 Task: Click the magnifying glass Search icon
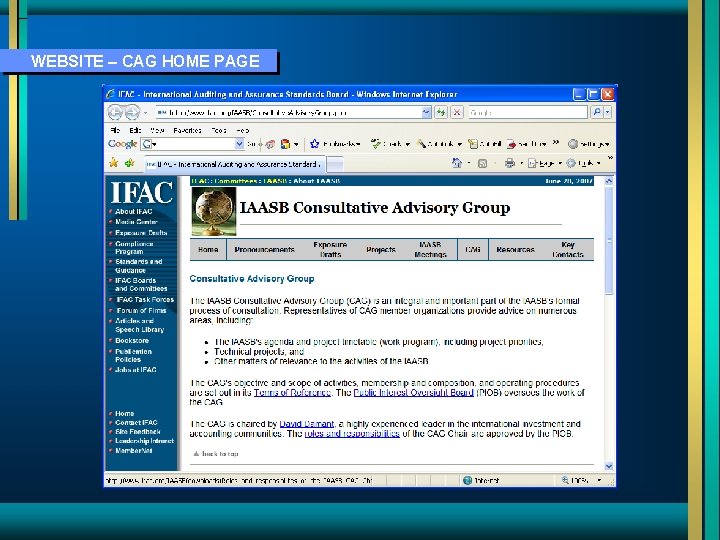[x=596, y=112]
